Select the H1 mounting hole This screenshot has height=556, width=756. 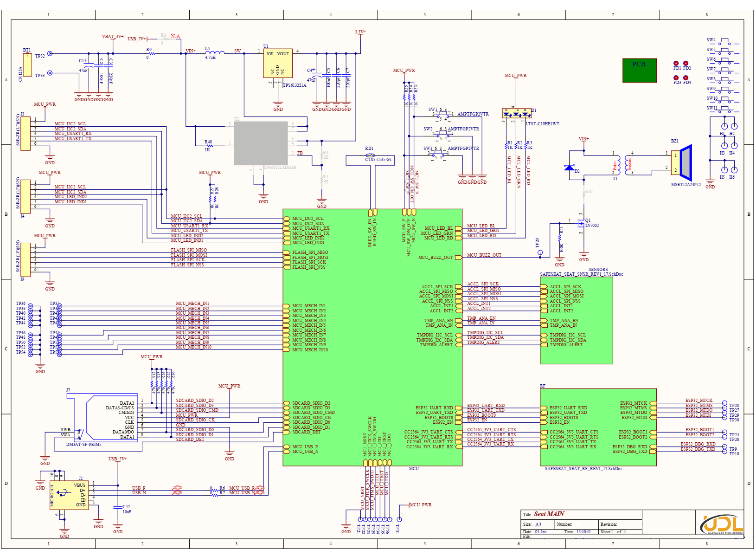[x=724, y=126]
